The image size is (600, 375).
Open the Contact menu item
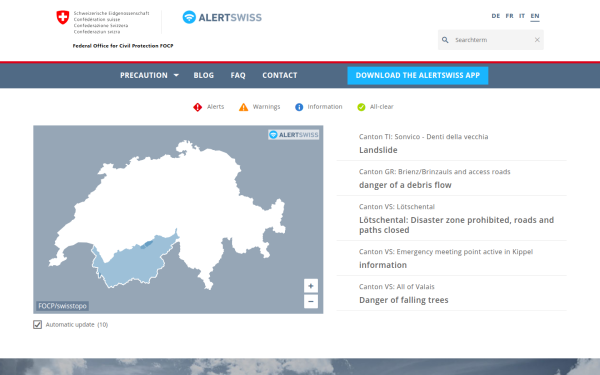tap(280, 75)
